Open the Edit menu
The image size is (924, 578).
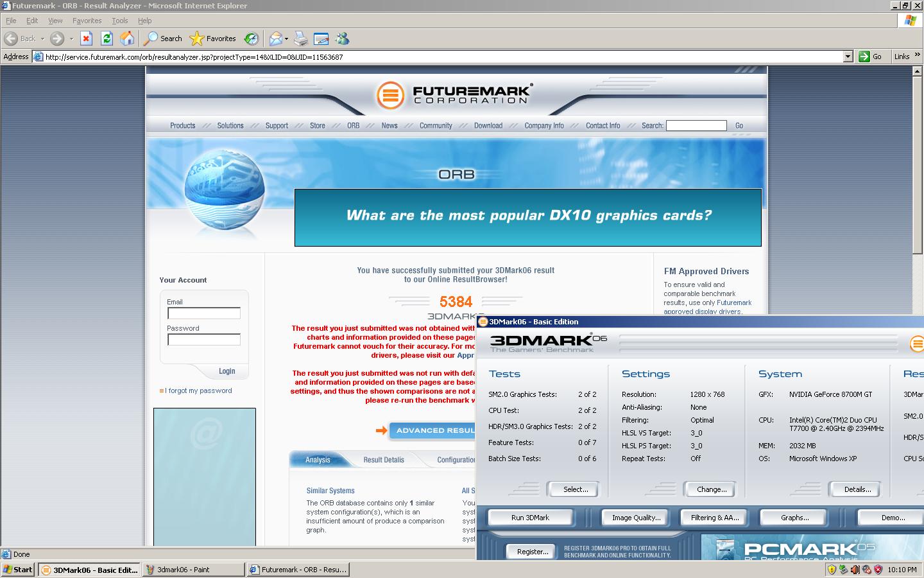click(x=32, y=21)
